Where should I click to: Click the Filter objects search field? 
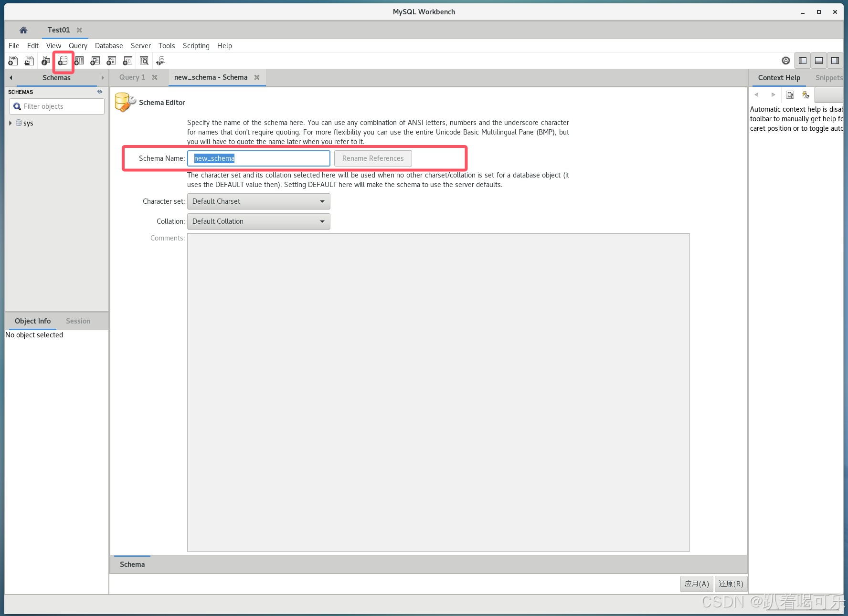(x=57, y=106)
